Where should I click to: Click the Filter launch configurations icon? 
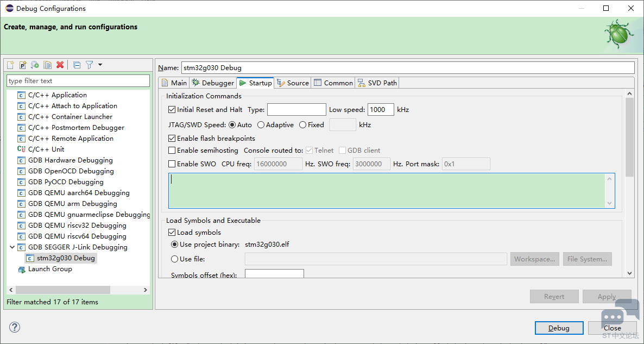(x=89, y=65)
